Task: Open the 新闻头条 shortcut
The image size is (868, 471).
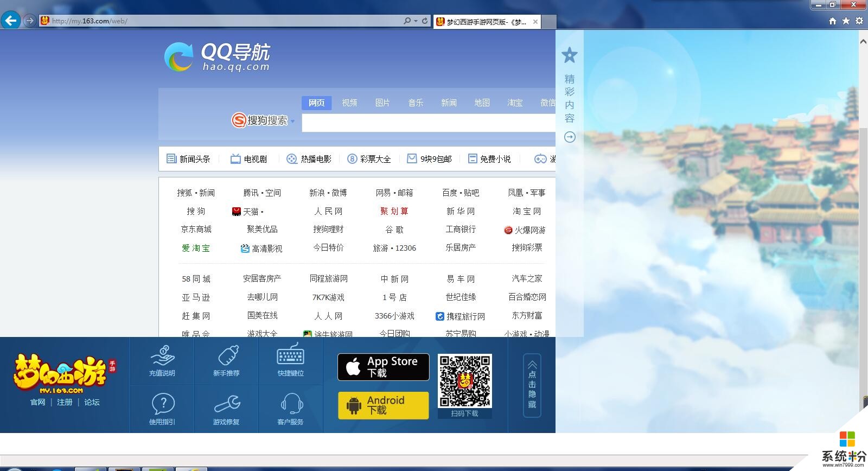Action: click(x=188, y=159)
